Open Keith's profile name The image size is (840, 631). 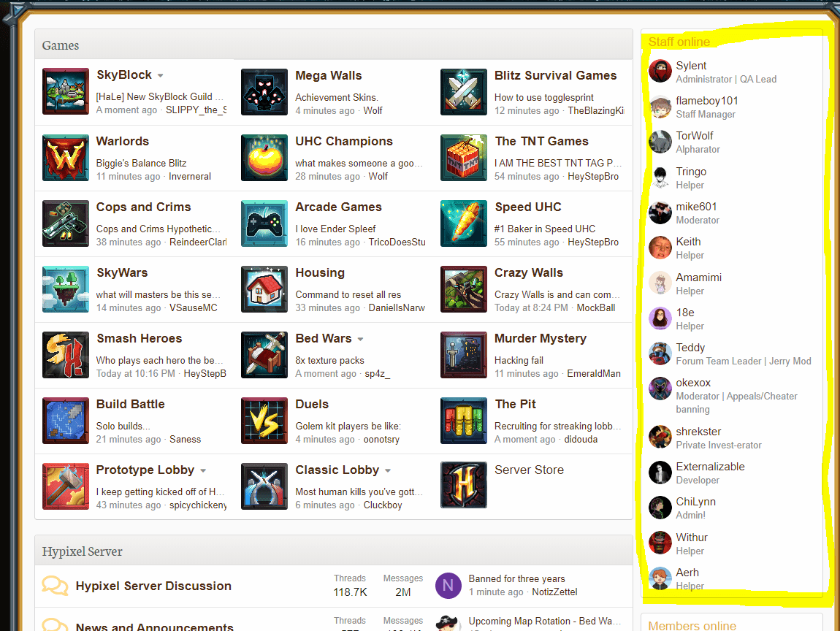688,242
